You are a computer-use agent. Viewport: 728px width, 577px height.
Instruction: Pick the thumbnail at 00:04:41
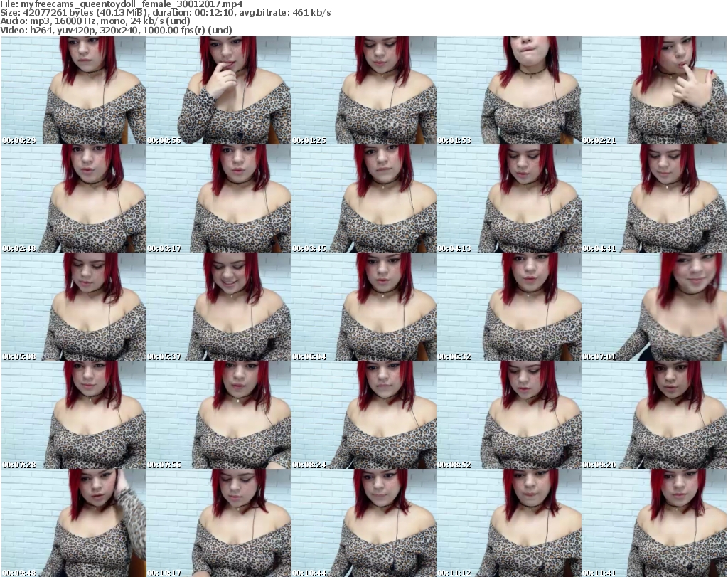point(654,198)
